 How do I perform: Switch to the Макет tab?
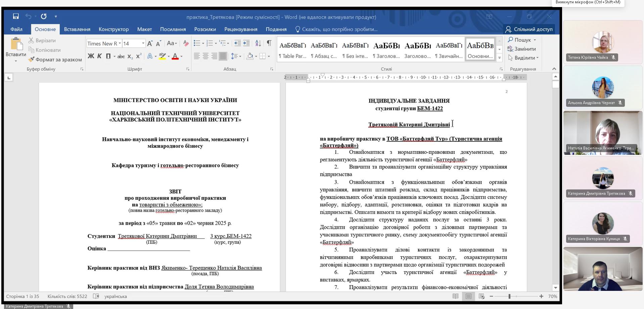[144, 29]
